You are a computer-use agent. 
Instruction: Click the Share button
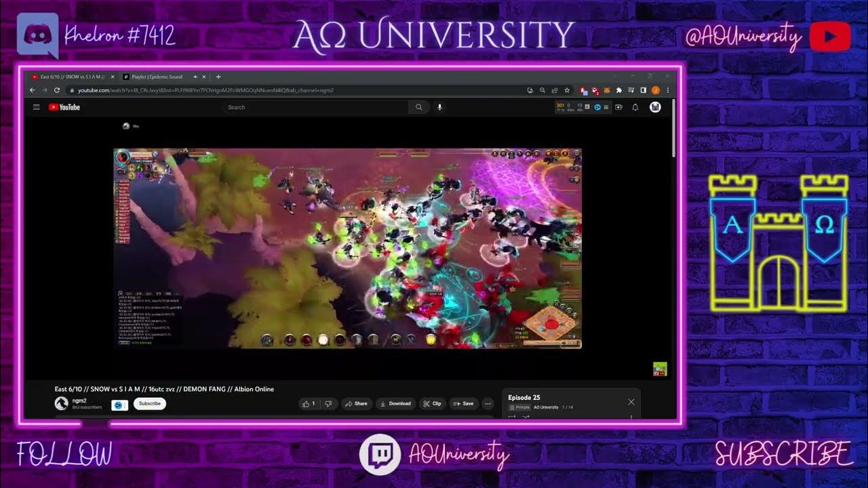356,403
